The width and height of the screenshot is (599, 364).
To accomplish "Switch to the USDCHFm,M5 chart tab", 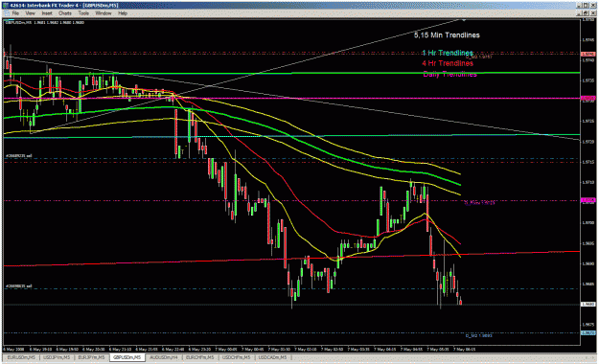I will click(x=236, y=357).
